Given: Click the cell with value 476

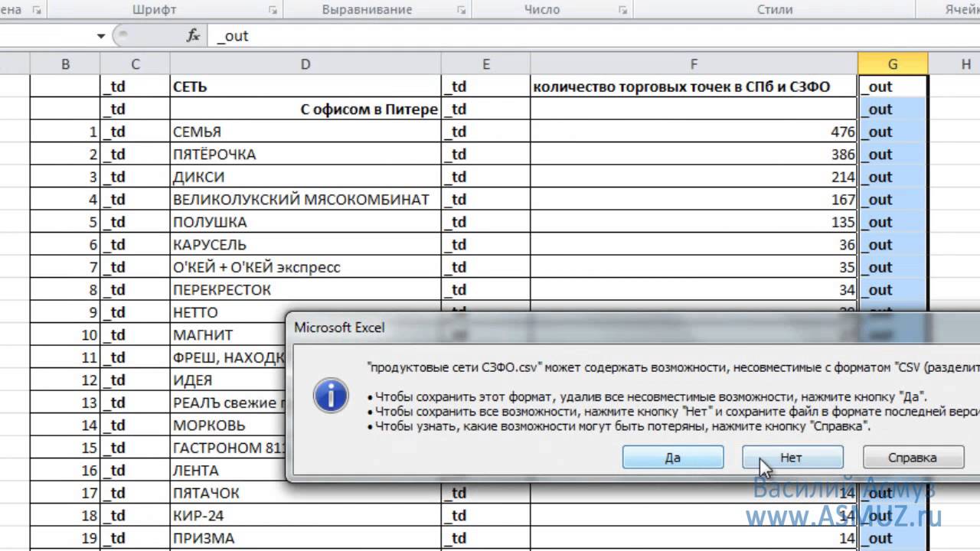Looking at the screenshot, I should pyautogui.click(x=694, y=132).
